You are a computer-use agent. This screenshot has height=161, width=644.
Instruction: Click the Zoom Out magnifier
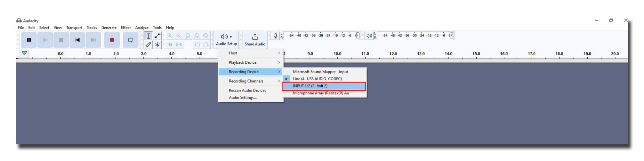point(179,36)
